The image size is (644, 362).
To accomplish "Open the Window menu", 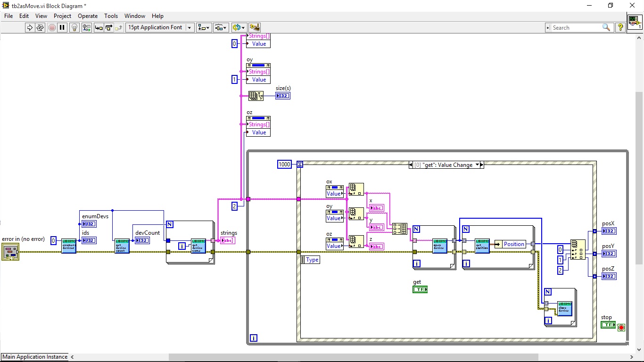I will tap(135, 16).
